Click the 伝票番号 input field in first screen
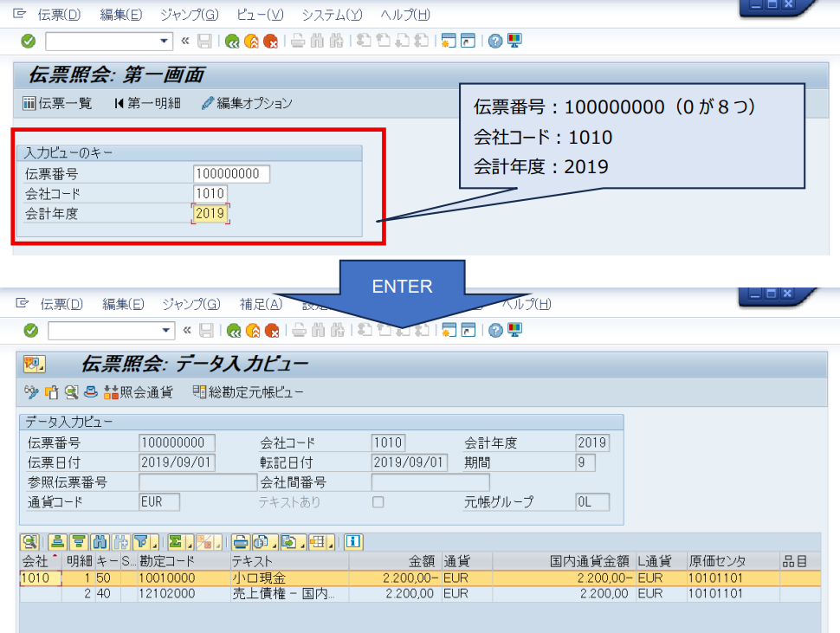This screenshot has width=840, height=633. pos(231,173)
